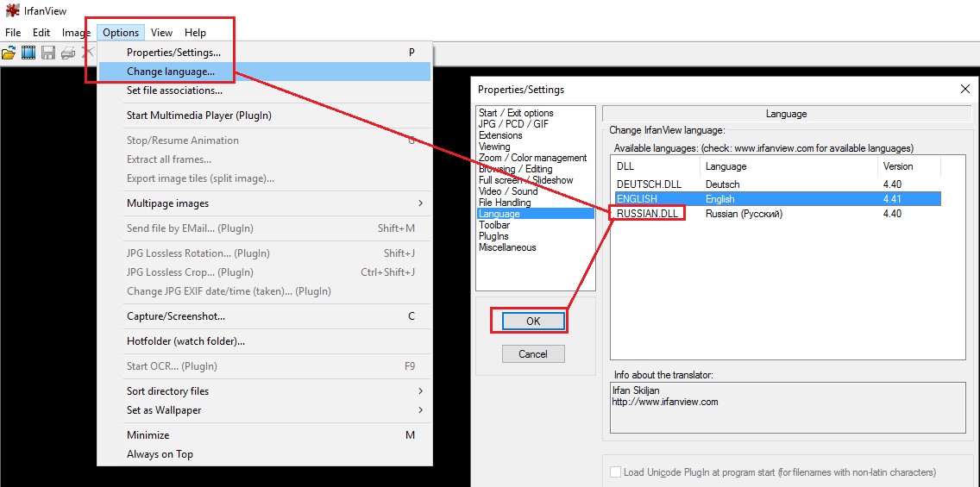Screen dimensions: 980x487
Task: Choose Capture/Screenshot... menu entry
Action: (x=264, y=316)
